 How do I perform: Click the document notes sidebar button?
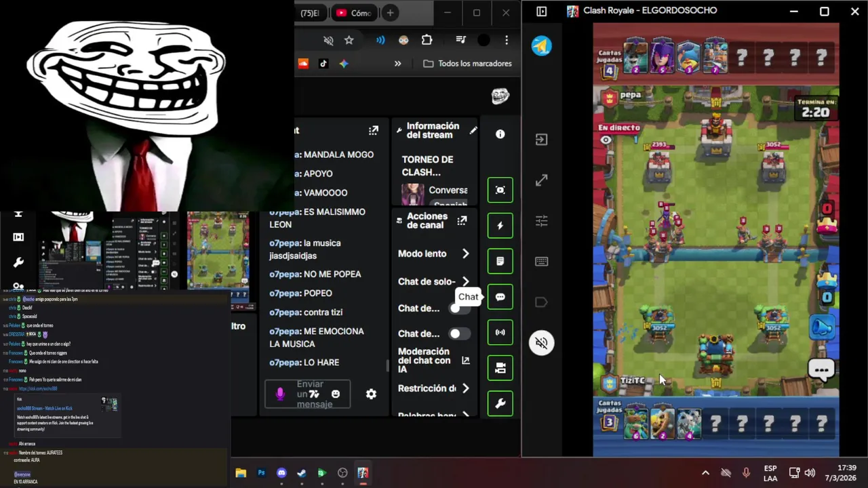[x=500, y=261]
